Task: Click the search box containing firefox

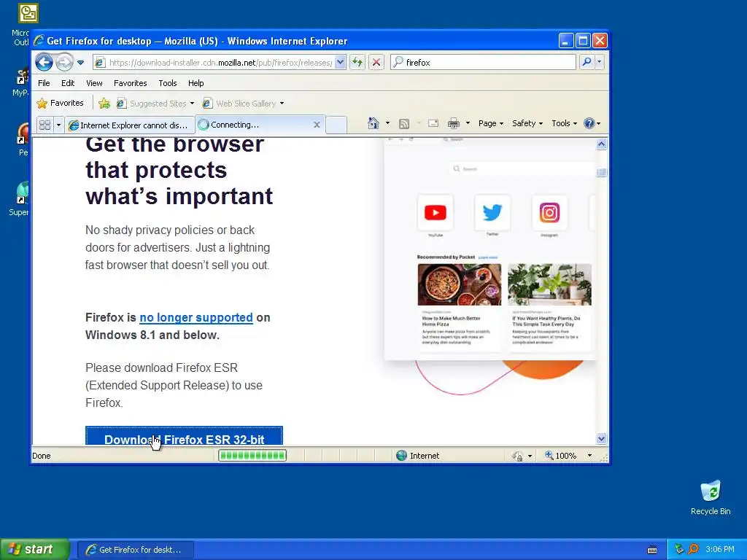Action: 483,63
